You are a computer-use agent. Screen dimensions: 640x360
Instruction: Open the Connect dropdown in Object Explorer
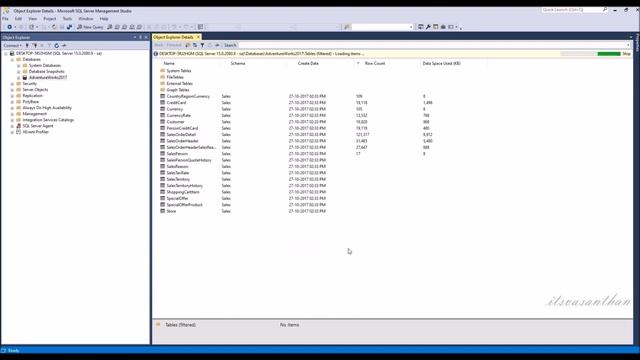[x=13, y=45]
